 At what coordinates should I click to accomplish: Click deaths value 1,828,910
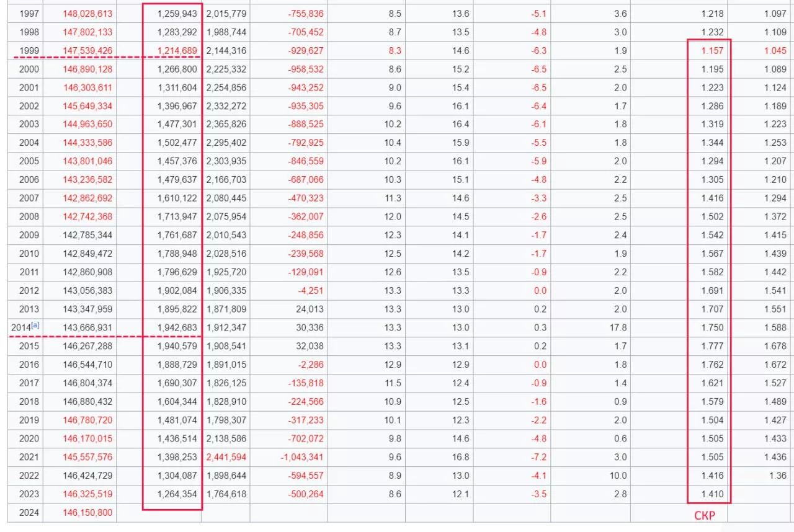226,401
